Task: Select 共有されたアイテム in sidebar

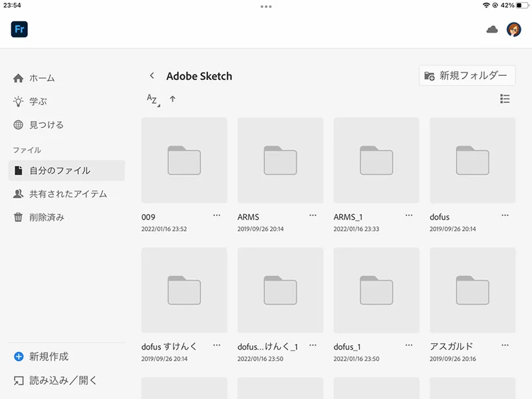Action: click(68, 194)
